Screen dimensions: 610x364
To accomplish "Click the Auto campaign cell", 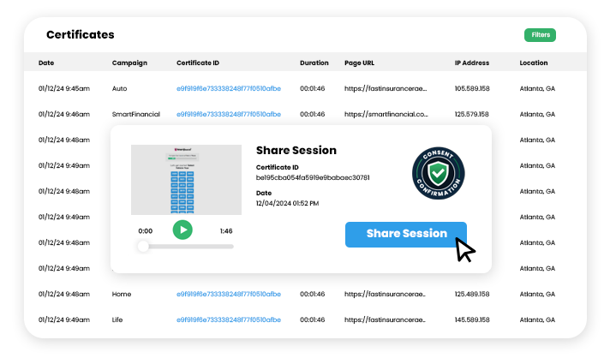I will [x=119, y=89].
